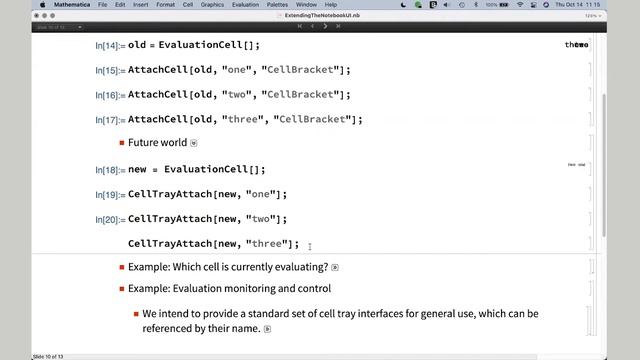
Task: Click the battery status indicator
Action: coord(497,5)
